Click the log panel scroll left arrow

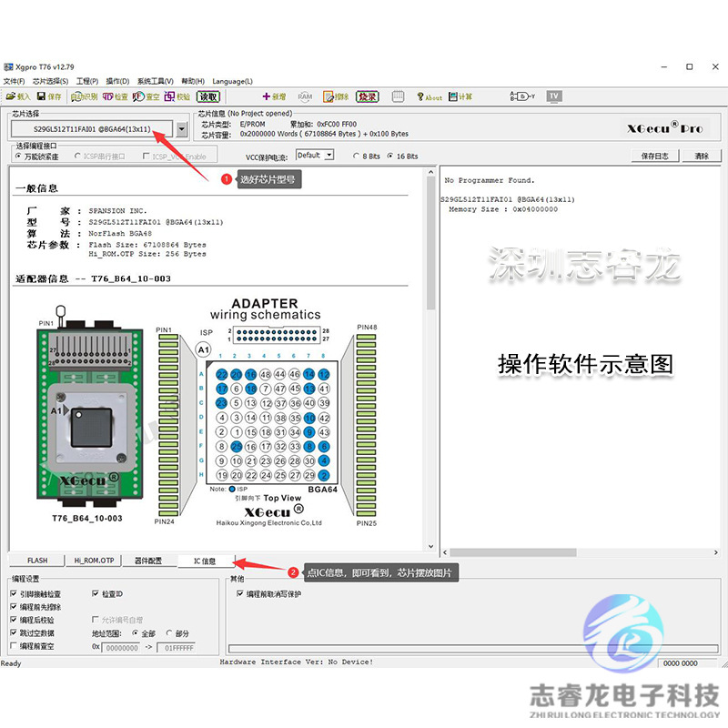click(445, 552)
